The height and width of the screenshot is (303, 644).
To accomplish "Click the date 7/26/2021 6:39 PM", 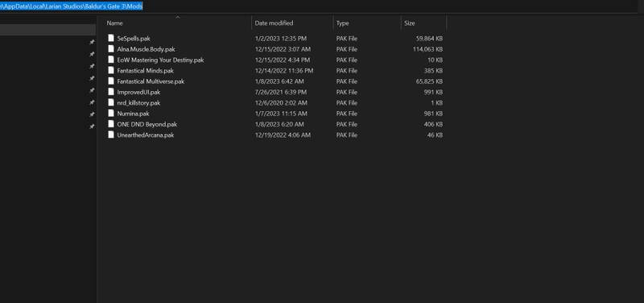I will pos(280,92).
